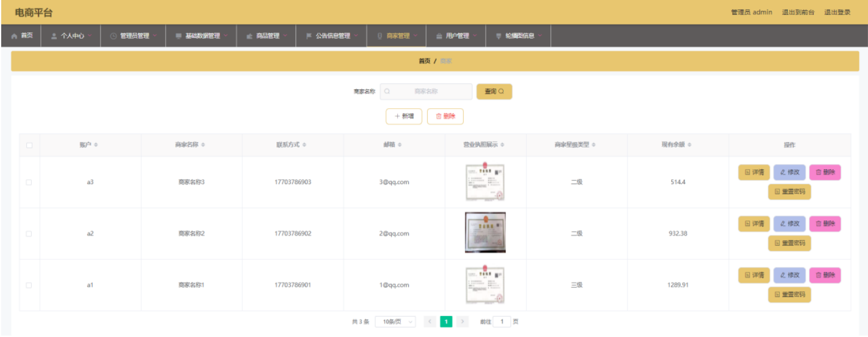This screenshot has width=868, height=337.
Task: Go to 首页 in the navigation bar
Action: click(22, 36)
